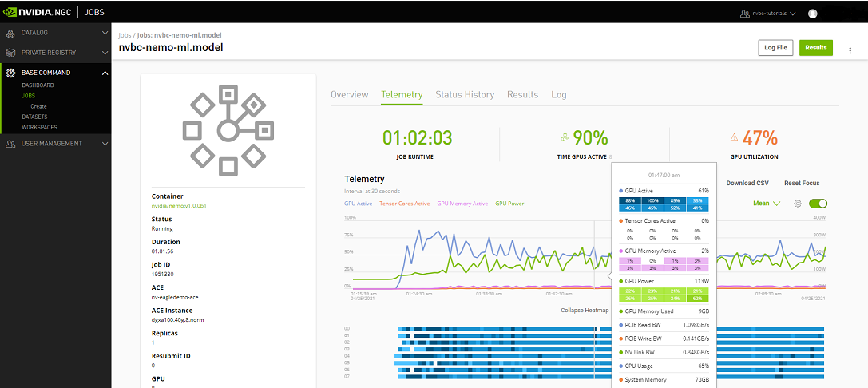Click PCIE Read BW tooltip row

664,325
